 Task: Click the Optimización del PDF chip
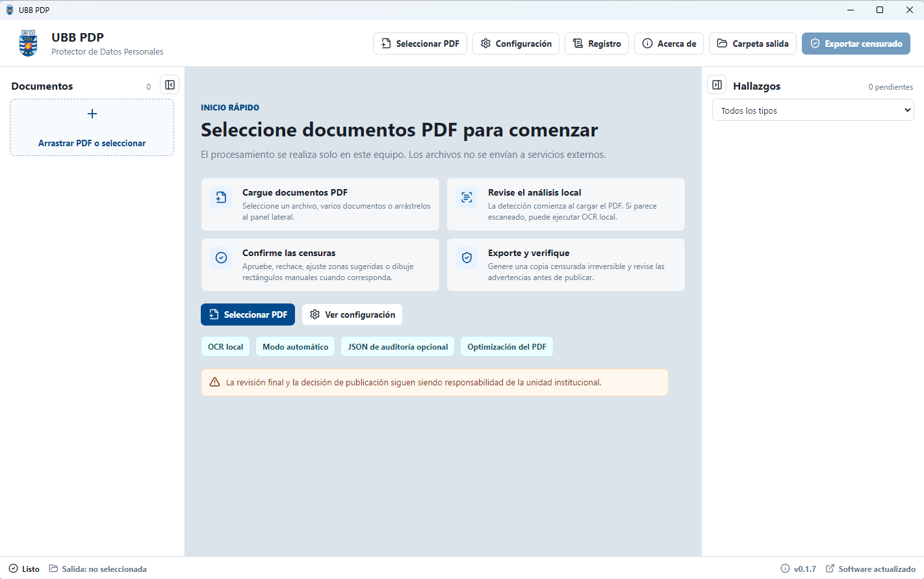[x=507, y=347]
